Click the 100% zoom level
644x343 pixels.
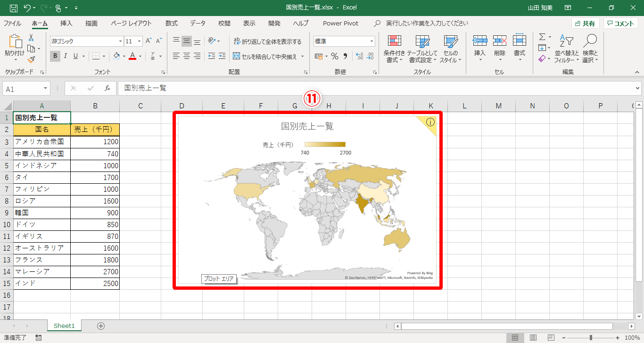coord(632,337)
